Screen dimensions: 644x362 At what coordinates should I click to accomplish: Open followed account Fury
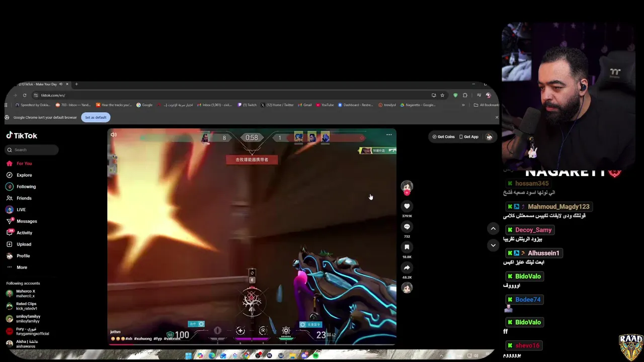(27, 331)
